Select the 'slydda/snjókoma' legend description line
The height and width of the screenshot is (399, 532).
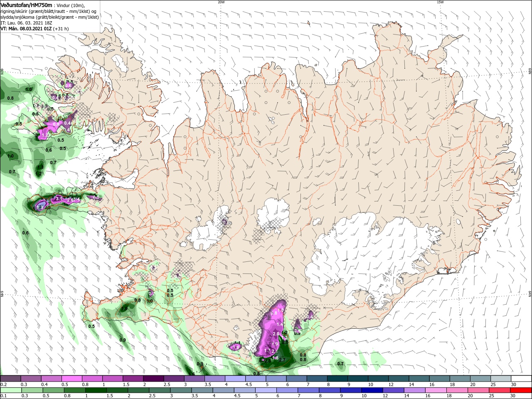click(49, 17)
